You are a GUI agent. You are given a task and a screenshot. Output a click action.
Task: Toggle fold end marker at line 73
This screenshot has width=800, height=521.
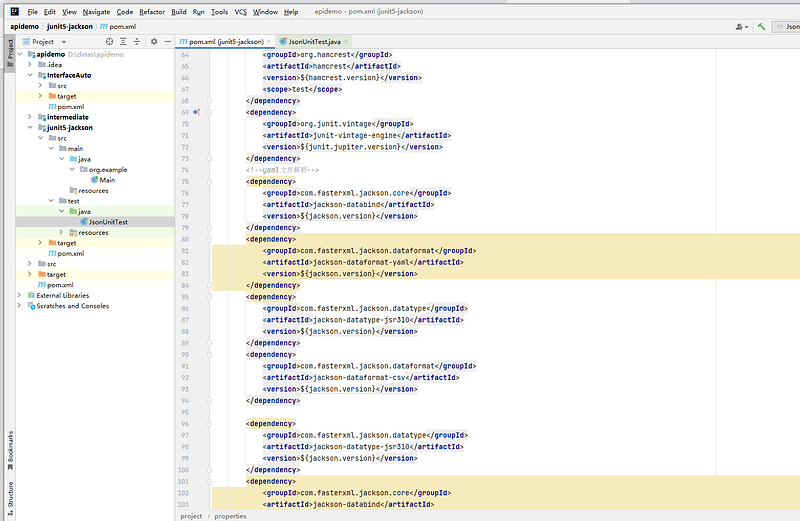point(209,159)
